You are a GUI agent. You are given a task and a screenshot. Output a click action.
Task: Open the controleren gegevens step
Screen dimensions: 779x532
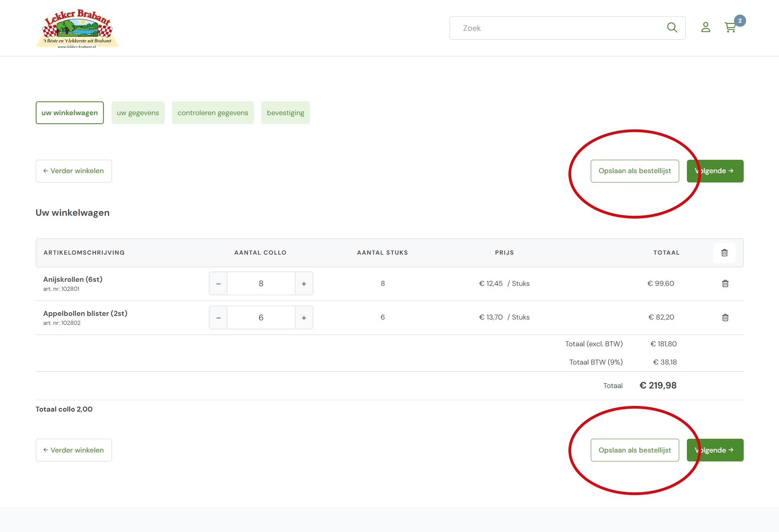(213, 113)
